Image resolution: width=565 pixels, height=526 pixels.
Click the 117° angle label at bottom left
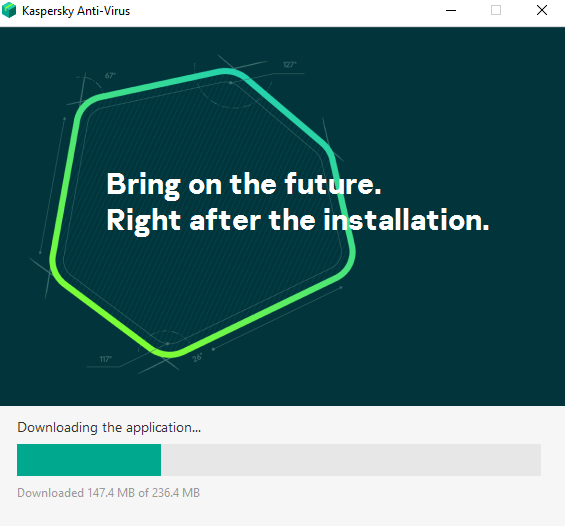click(106, 359)
